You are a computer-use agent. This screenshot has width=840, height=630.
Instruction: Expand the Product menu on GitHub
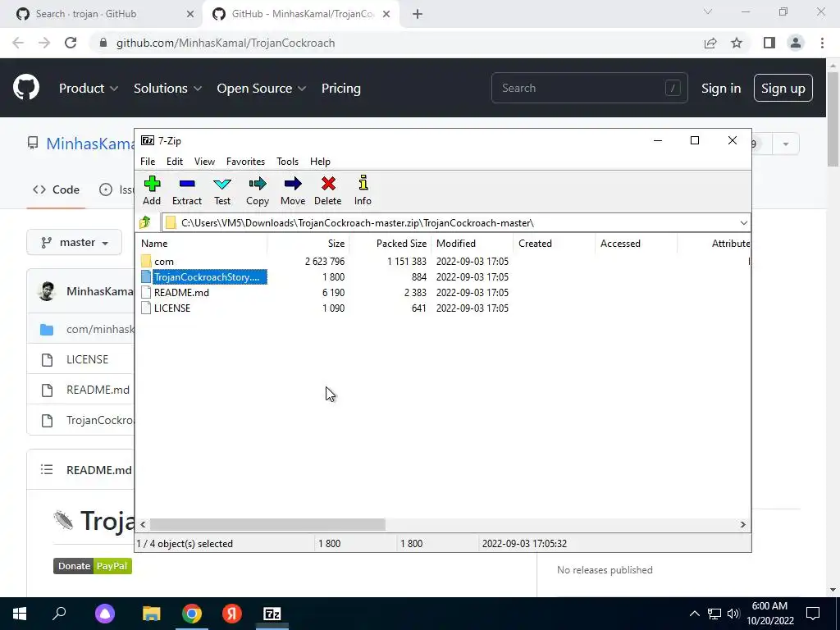coord(89,89)
